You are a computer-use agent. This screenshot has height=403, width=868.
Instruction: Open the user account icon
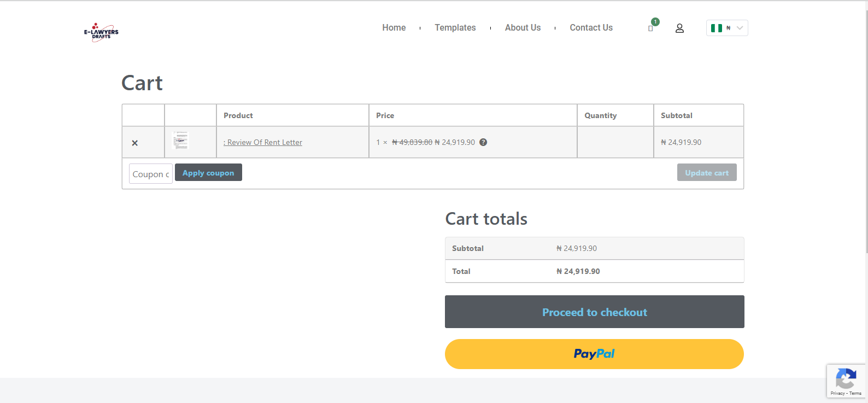click(679, 28)
